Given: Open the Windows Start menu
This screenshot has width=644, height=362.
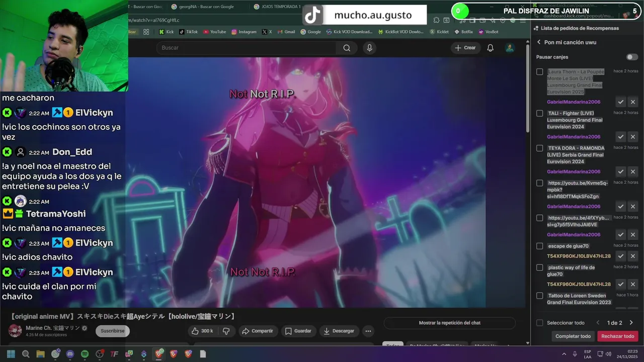Looking at the screenshot, I should (11, 354).
